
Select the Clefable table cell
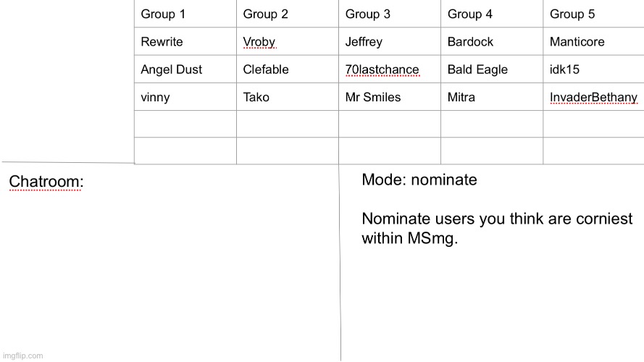288,70
